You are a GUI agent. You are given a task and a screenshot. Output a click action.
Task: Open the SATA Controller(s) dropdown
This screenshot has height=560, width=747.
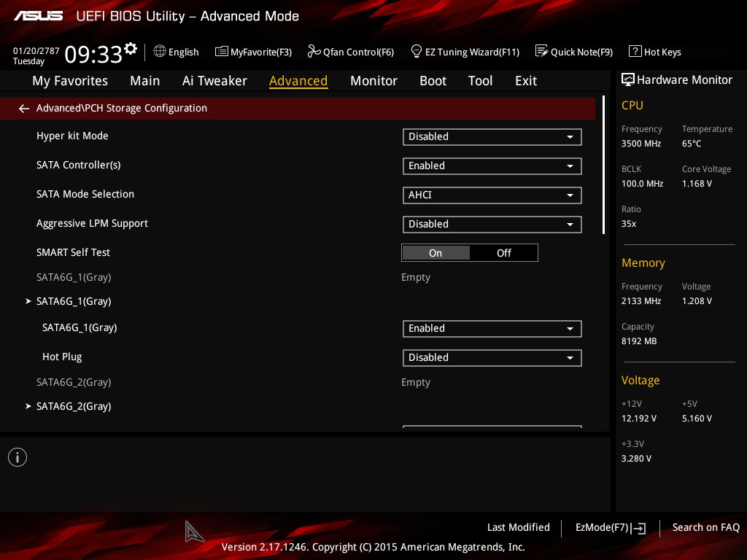[x=492, y=166]
